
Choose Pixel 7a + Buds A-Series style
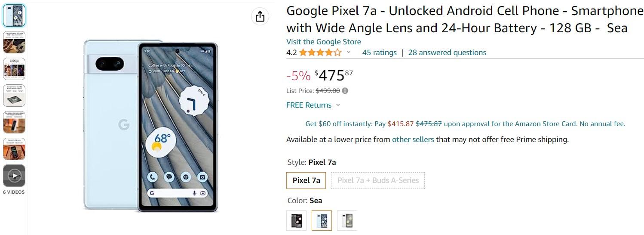(x=378, y=180)
